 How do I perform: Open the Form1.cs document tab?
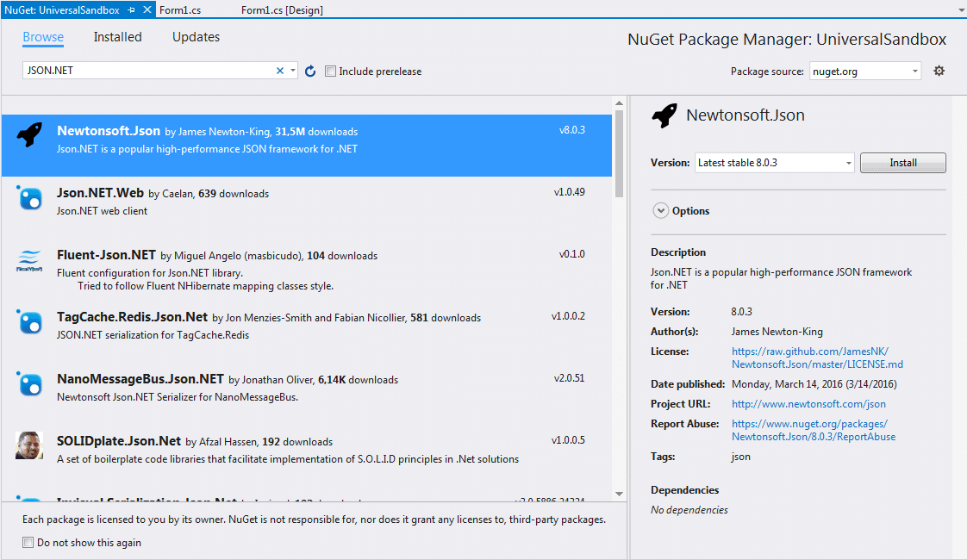click(180, 9)
